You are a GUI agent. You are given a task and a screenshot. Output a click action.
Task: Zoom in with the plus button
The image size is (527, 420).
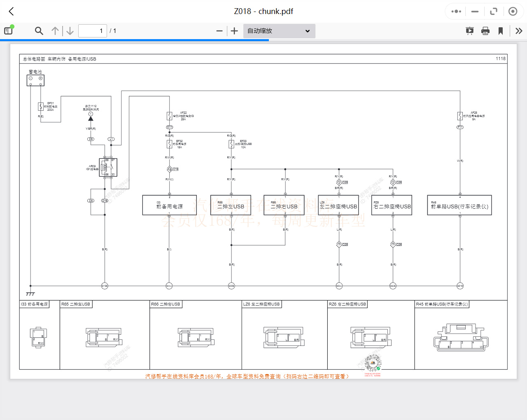(234, 31)
